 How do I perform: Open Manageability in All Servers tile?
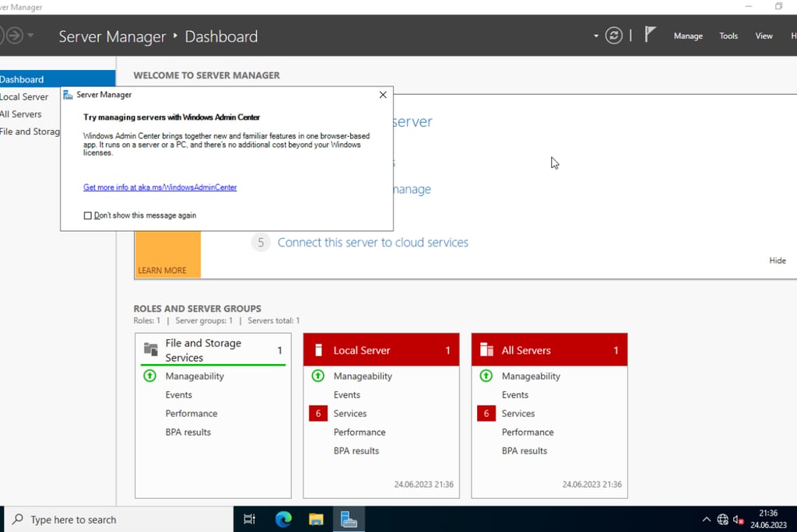tap(531, 376)
